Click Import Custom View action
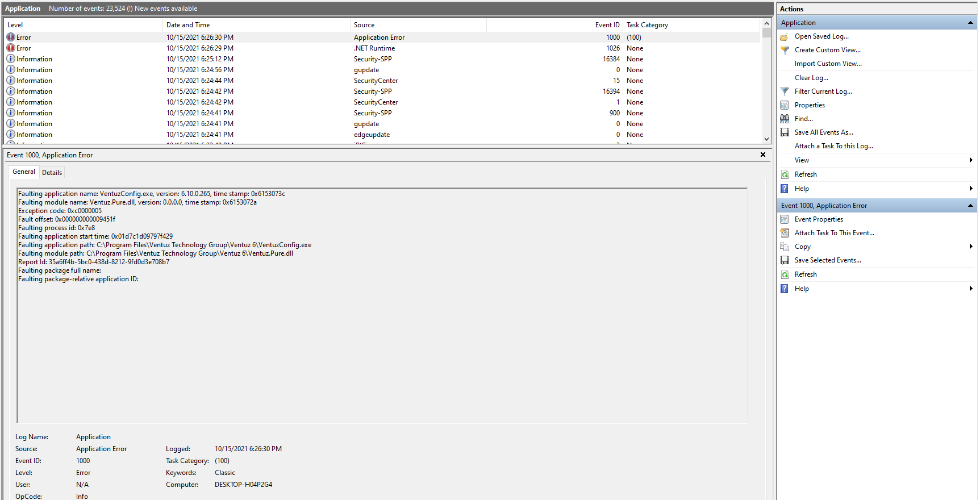Image resolution: width=980 pixels, height=500 pixels. (828, 64)
